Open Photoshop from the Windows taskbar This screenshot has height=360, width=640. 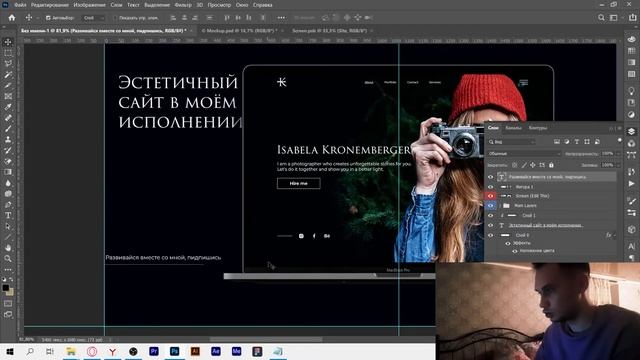coord(174,351)
